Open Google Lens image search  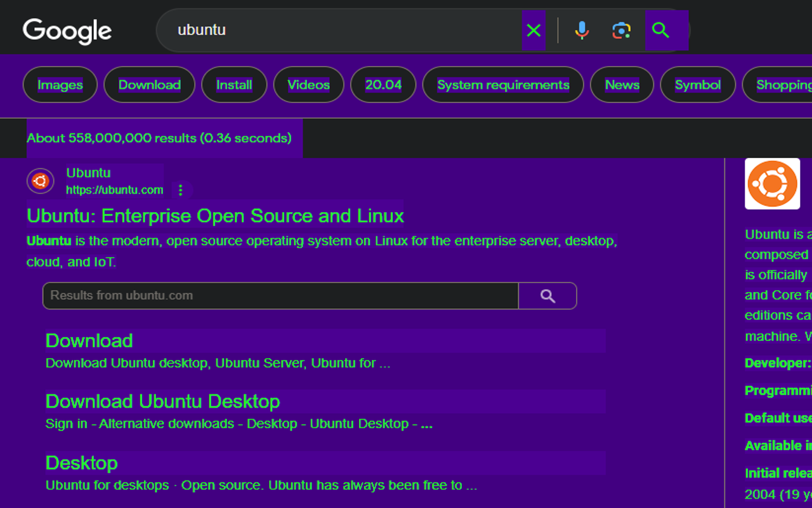click(x=621, y=30)
